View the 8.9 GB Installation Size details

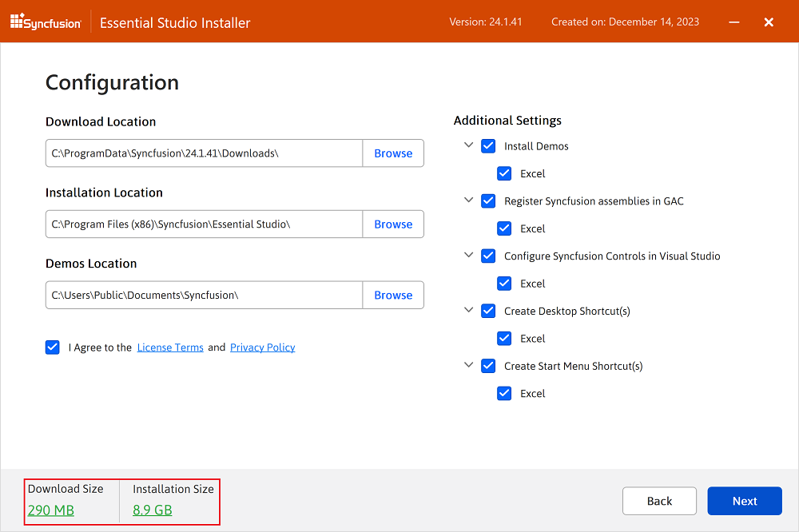152,510
